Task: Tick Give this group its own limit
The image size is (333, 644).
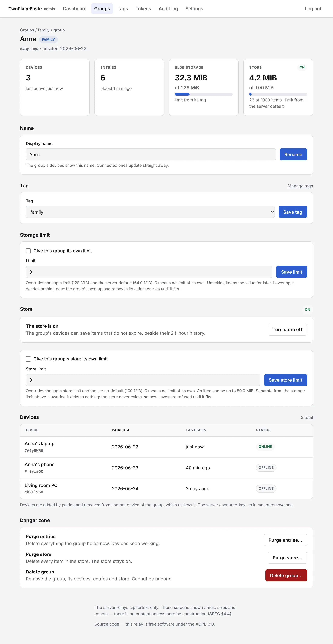Action: point(28,251)
